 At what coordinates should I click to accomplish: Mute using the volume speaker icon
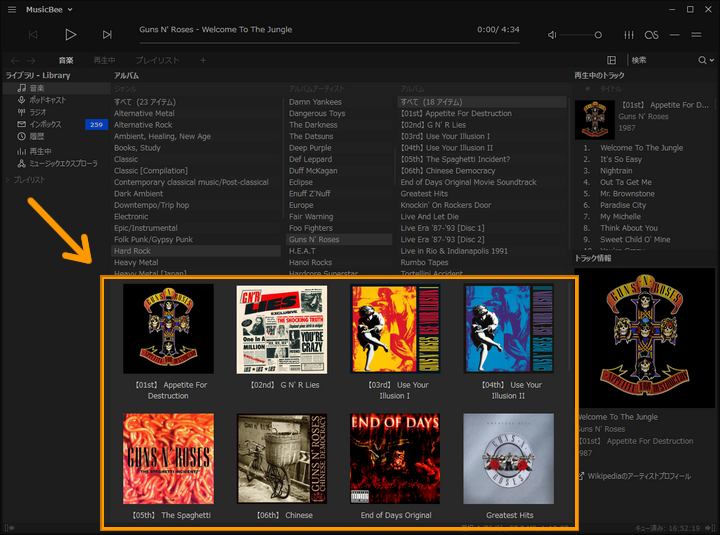tap(552, 35)
